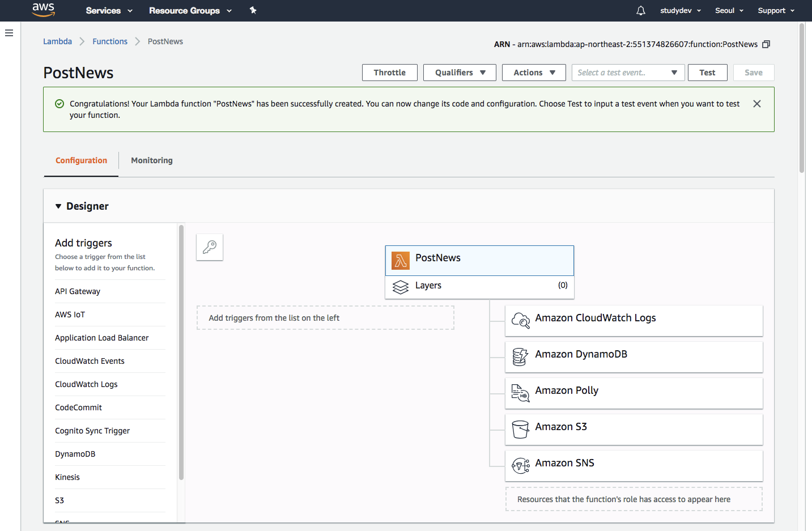Click the 'Add triggers from the list' placeholder
The height and width of the screenshot is (531, 812).
coord(325,318)
